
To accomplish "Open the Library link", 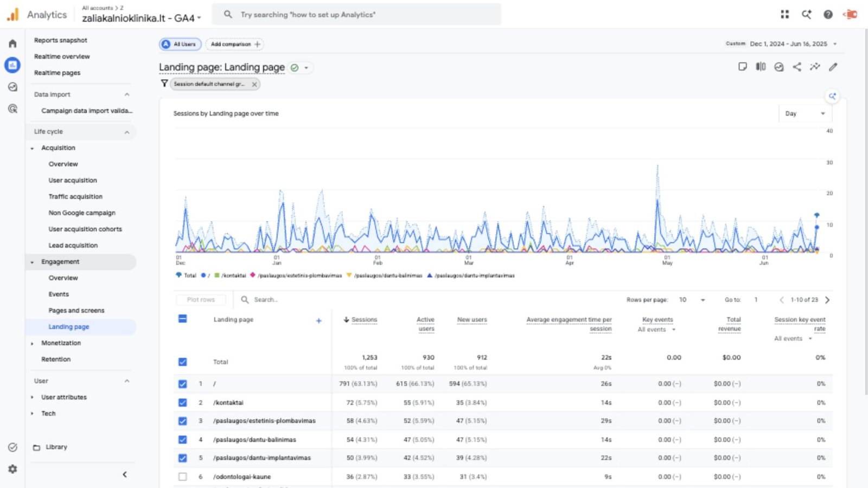I will click(x=56, y=447).
